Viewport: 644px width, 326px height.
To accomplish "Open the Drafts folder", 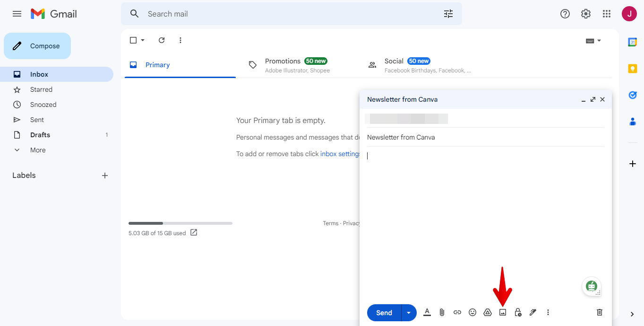I will (40, 135).
